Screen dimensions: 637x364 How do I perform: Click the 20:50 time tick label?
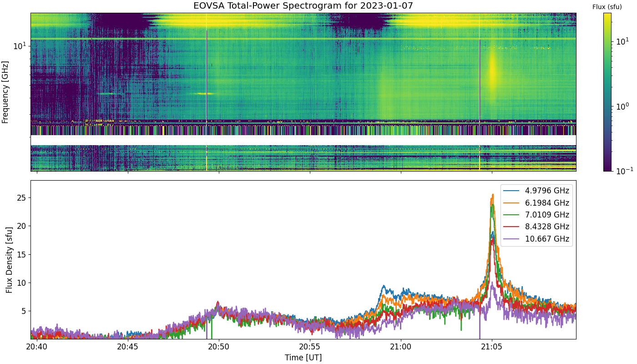(x=219, y=347)
